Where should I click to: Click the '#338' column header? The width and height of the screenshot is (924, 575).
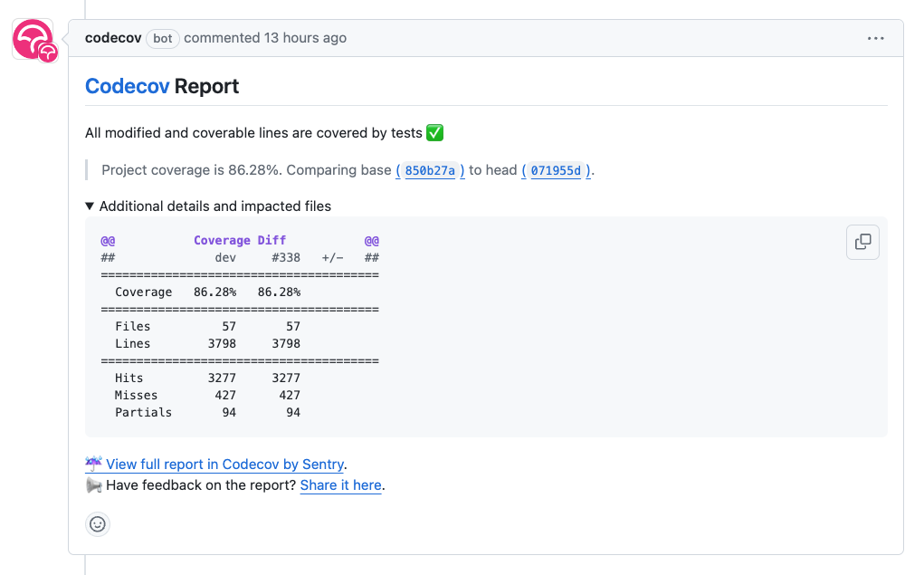tap(286, 257)
